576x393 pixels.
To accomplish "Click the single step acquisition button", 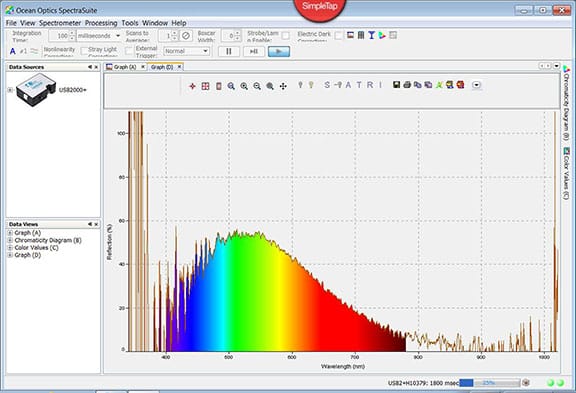I will (x=254, y=51).
